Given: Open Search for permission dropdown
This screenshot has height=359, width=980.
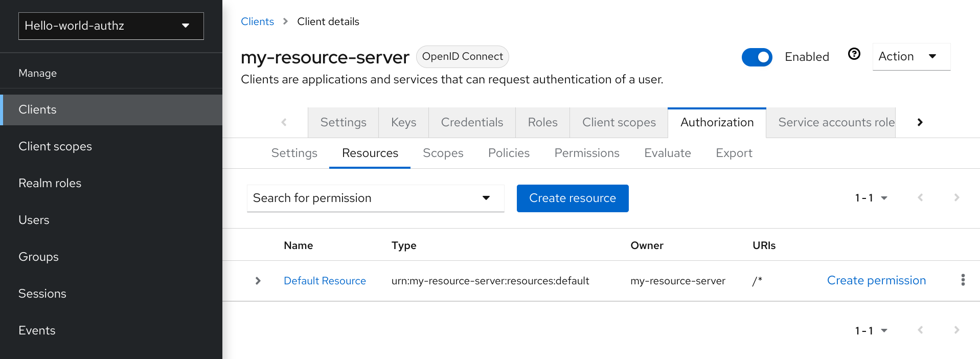Looking at the screenshot, I should click(x=375, y=198).
